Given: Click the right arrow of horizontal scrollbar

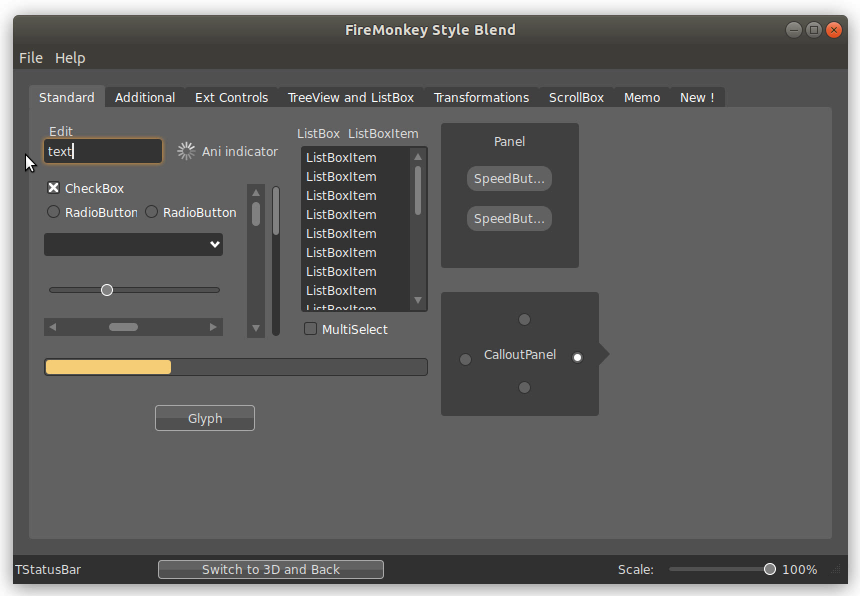Looking at the screenshot, I should pyautogui.click(x=213, y=327).
